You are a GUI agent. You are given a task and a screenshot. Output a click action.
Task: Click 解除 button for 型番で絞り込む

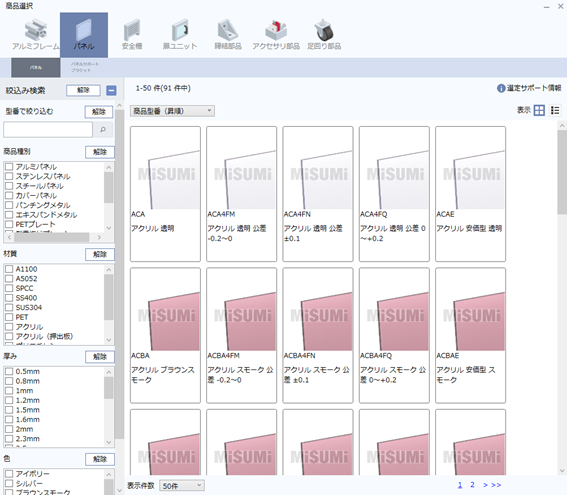click(99, 112)
